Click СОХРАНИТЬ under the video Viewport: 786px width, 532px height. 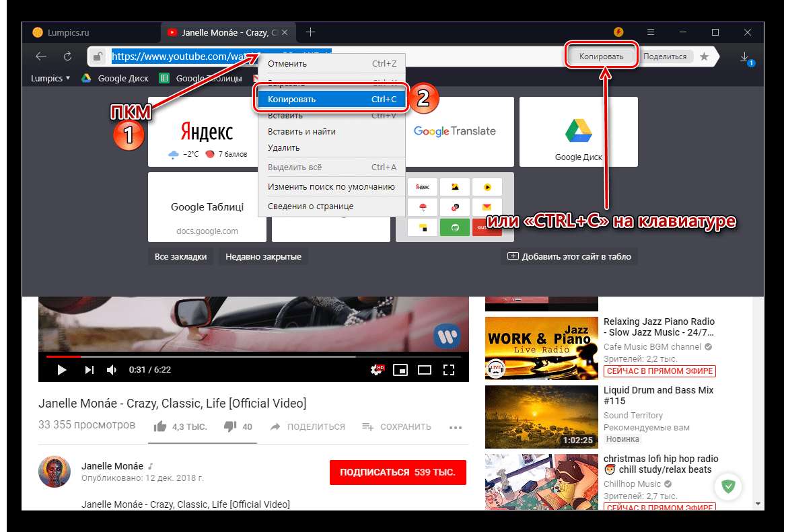pyautogui.click(x=396, y=427)
